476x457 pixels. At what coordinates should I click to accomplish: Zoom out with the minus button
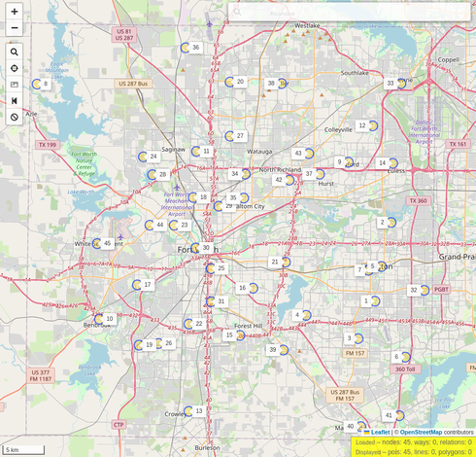coord(15,28)
